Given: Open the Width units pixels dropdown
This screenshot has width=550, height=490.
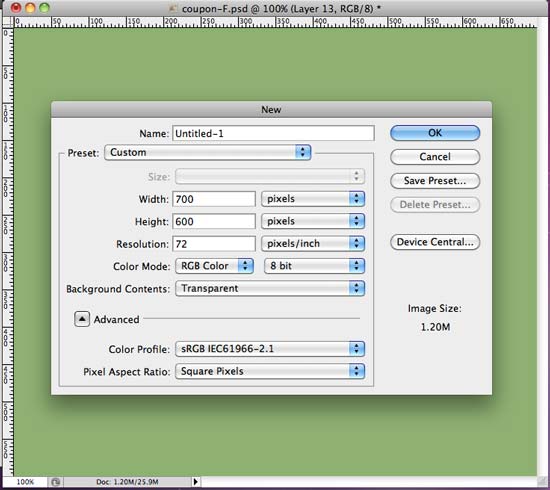Looking at the screenshot, I should click(x=313, y=199).
